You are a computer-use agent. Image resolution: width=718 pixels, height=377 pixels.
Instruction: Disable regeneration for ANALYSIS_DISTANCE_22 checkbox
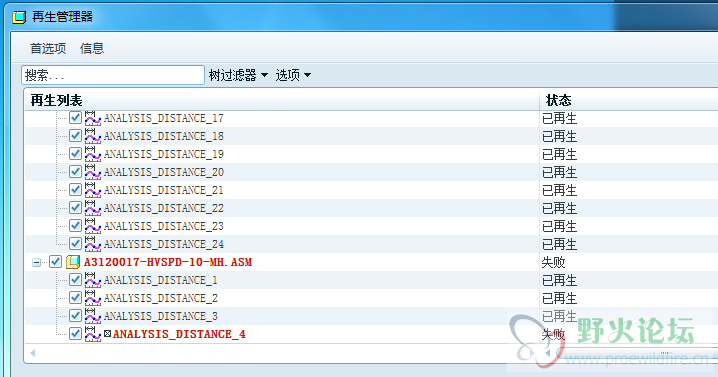(x=75, y=208)
